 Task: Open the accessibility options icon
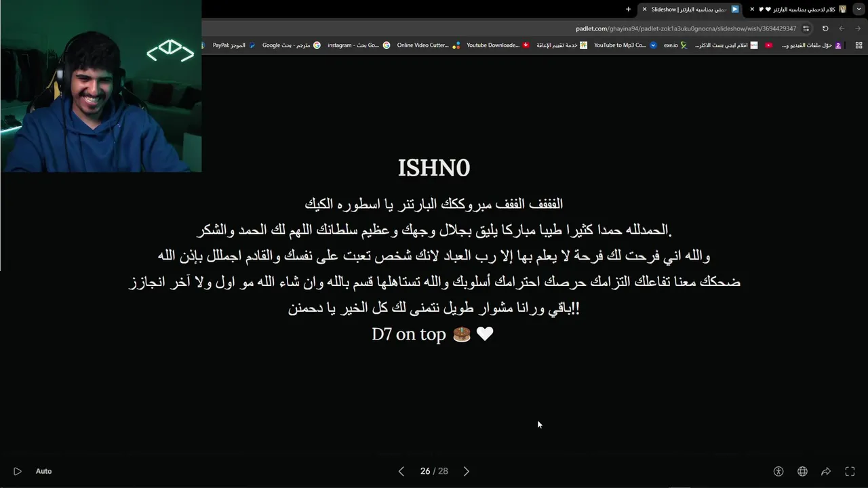point(778,471)
